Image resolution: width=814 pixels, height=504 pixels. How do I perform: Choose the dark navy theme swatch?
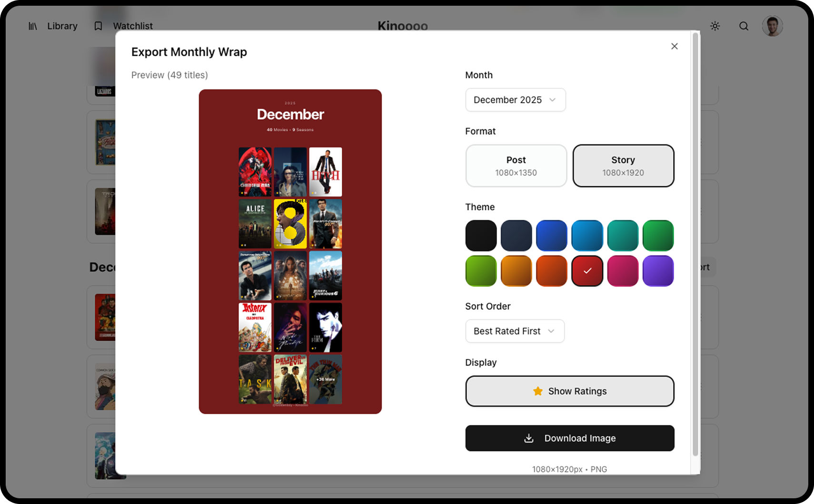pyautogui.click(x=516, y=236)
